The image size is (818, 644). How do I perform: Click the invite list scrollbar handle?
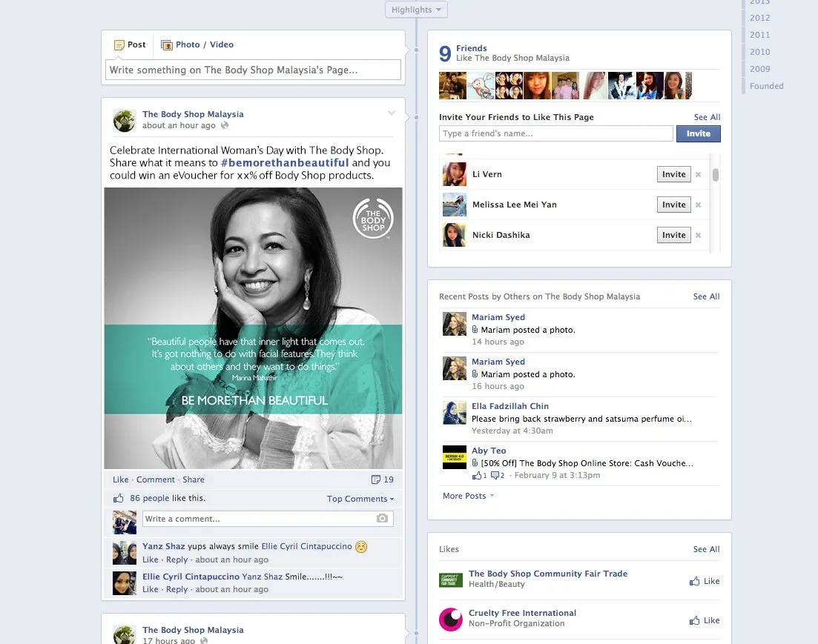715,175
